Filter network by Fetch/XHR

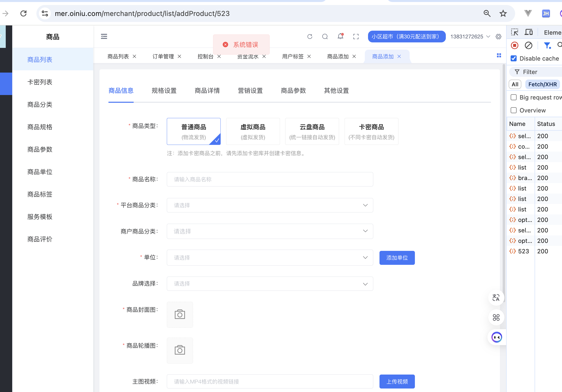[x=543, y=84]
